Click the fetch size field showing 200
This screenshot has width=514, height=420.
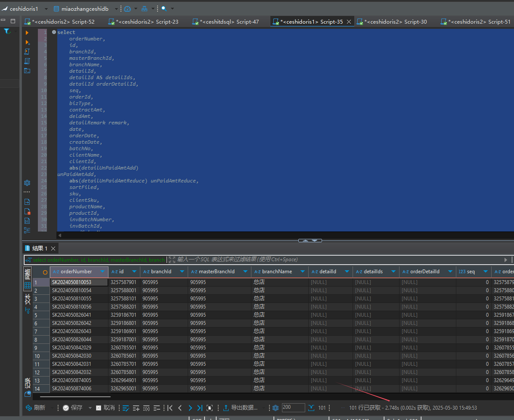pyautogui.click(x=293, y=407)
